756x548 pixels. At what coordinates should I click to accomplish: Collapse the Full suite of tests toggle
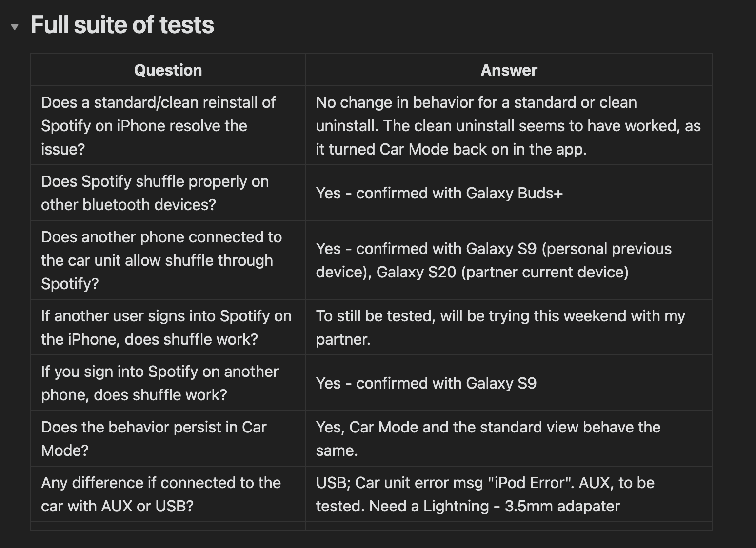(15, 27)
